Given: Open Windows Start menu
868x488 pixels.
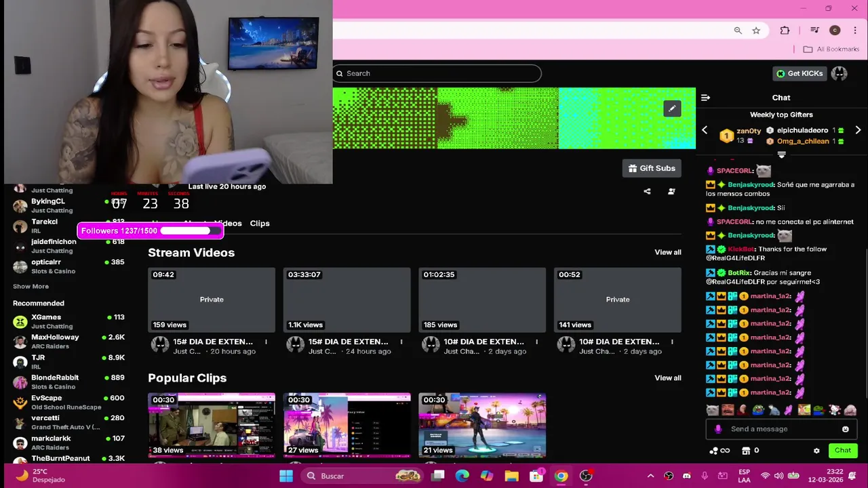Looking at the screenshot, I should 286,476.
